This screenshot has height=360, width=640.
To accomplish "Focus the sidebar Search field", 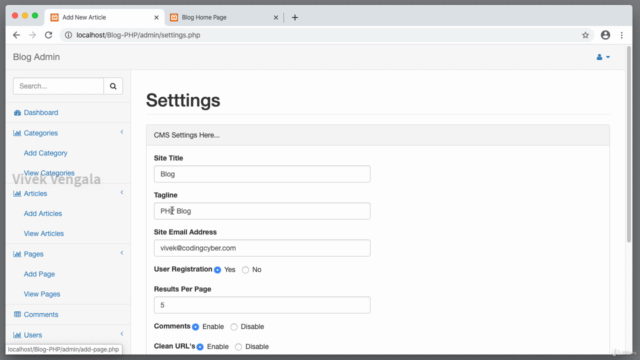I will 58,86.
